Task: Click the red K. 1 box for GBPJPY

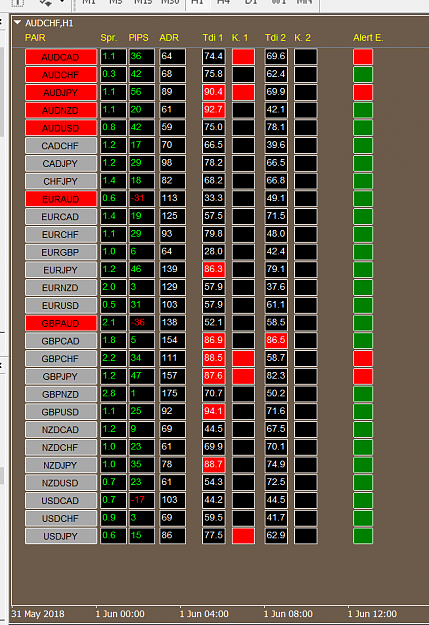Action: pyautogui.click(x=243, y=376)
